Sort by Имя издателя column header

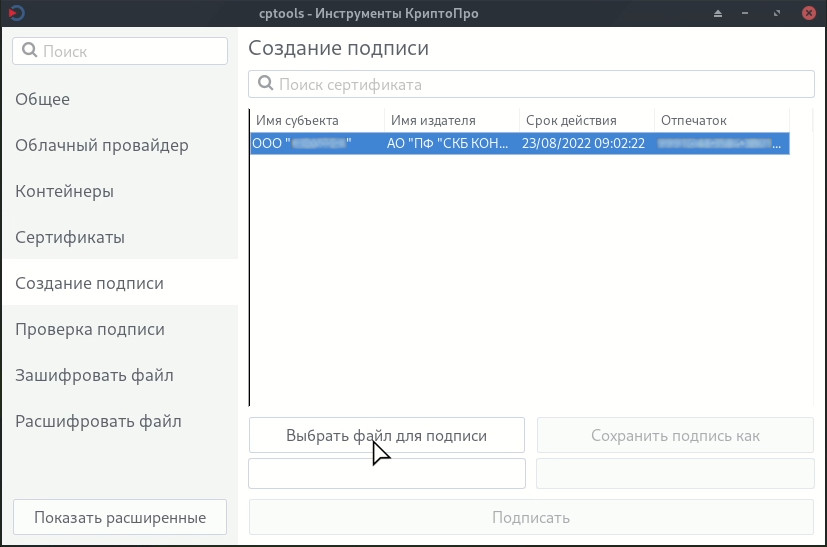452,120
